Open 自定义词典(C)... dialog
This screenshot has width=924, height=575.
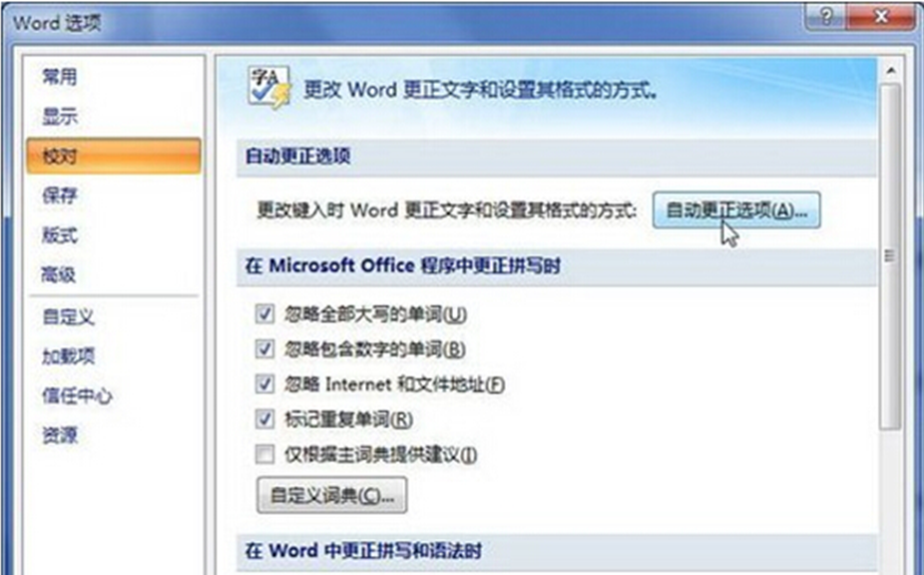(x=331, y=495)
